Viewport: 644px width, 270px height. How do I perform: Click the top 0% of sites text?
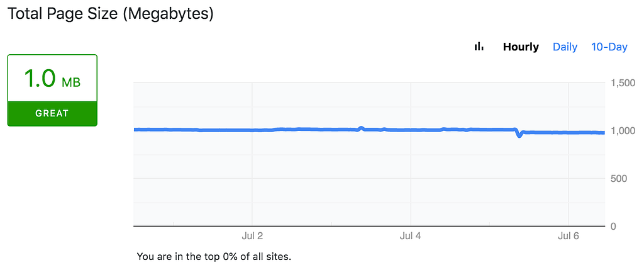point(214,257)
